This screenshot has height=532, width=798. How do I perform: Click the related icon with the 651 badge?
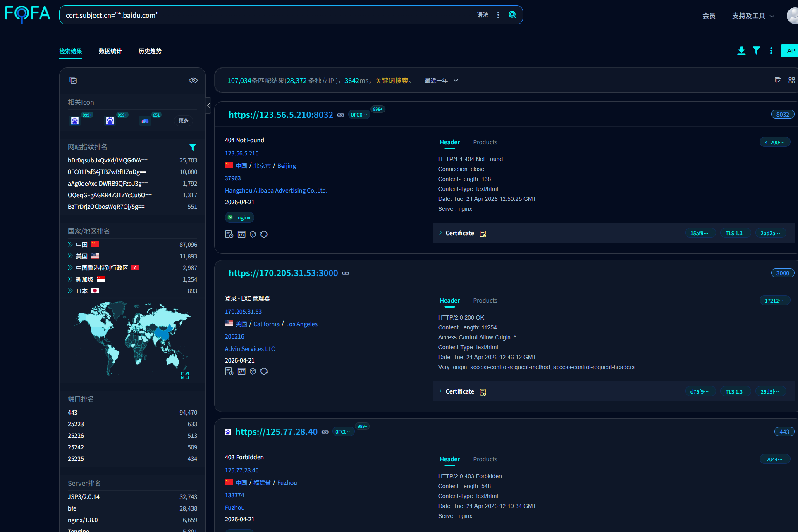tap(145, 121)
